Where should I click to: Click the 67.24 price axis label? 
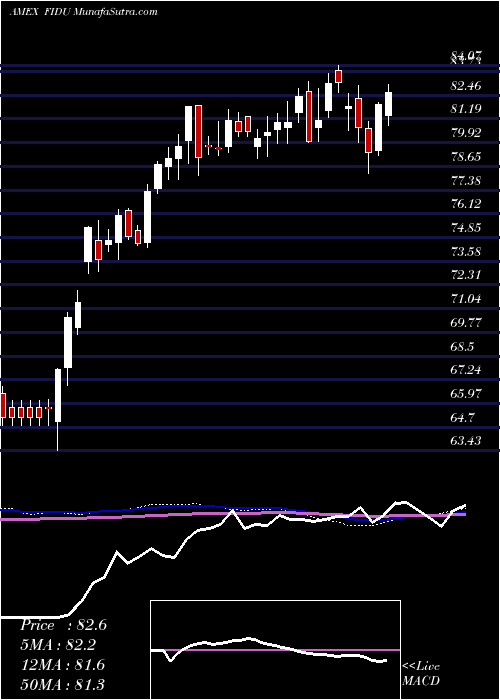466,370
